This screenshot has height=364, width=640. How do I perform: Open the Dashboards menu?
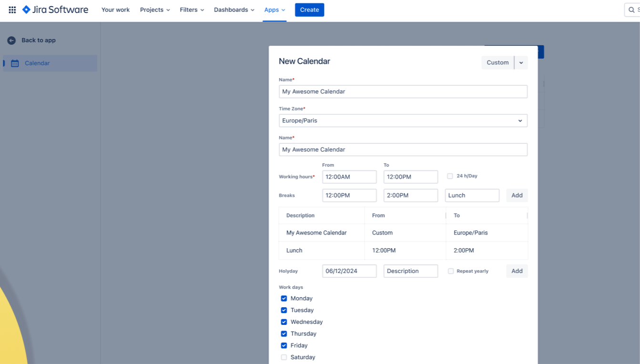tap(234, 10)
